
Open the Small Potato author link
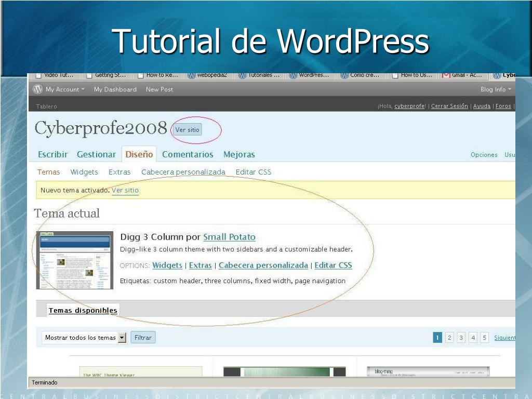(229, 237)
